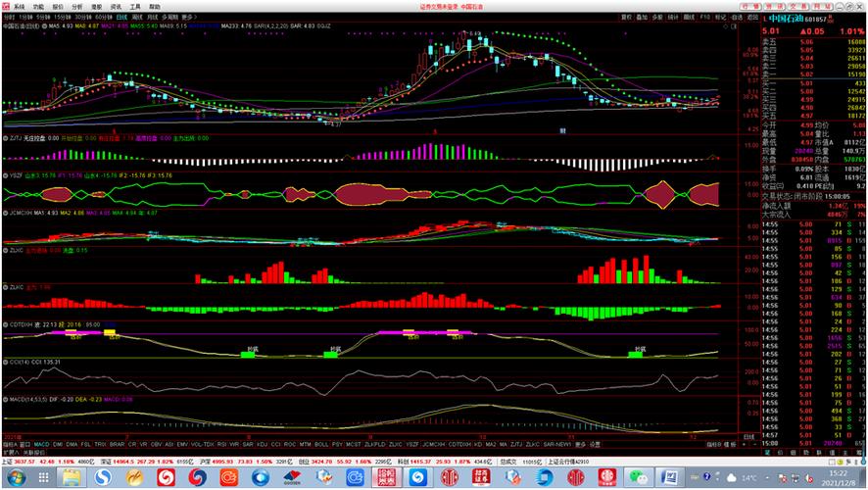Select the 60分钟 chart period
This screenshot has height=490, width=868.
pyautogui.click(x=102, y=18)
